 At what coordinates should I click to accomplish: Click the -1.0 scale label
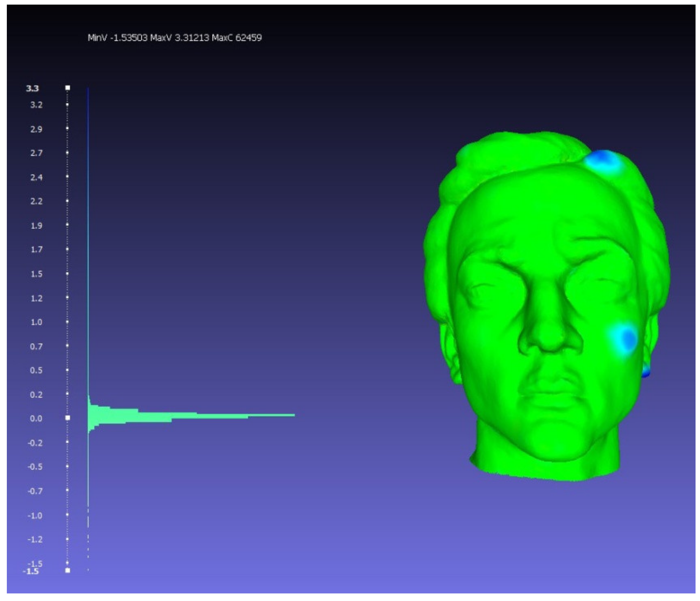point(35,515)
